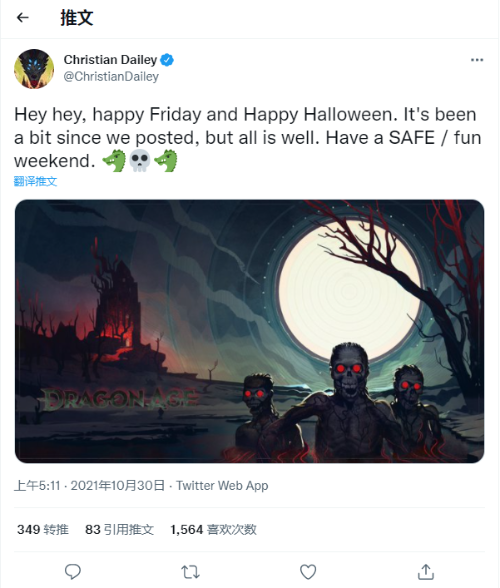The image size is (500, 588).
Task: Click the blue verified badge
Action: pyautogui.click(x=167, y=60)
